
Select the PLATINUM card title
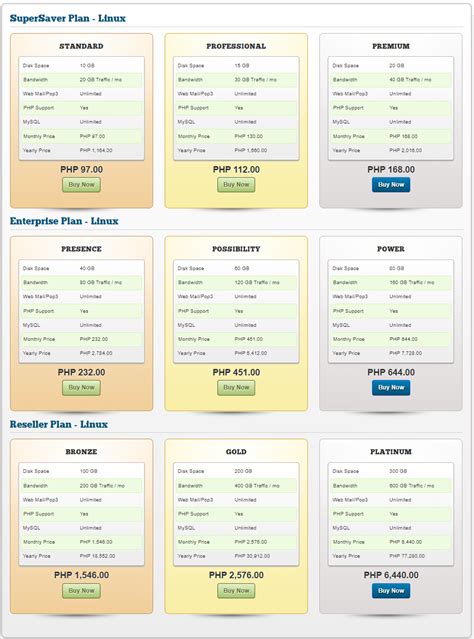tap(391, 452)
